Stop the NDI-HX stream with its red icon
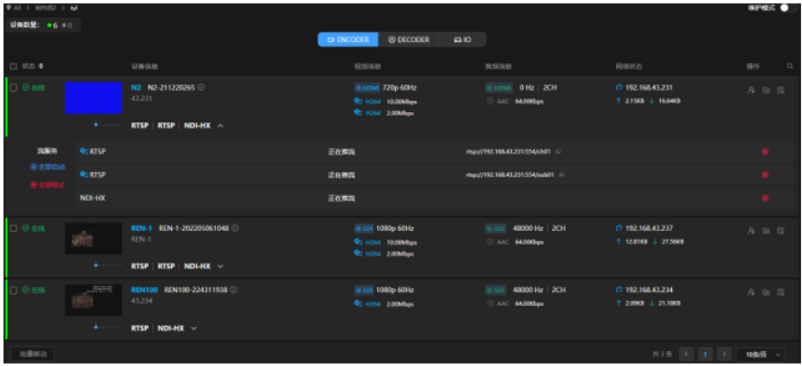 tap(765, 198)
